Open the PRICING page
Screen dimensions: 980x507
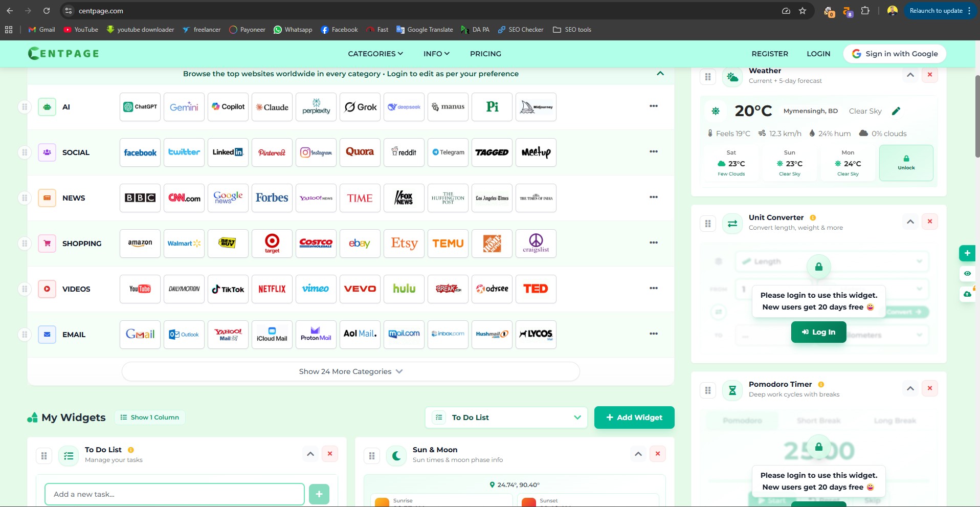point(485,54)
